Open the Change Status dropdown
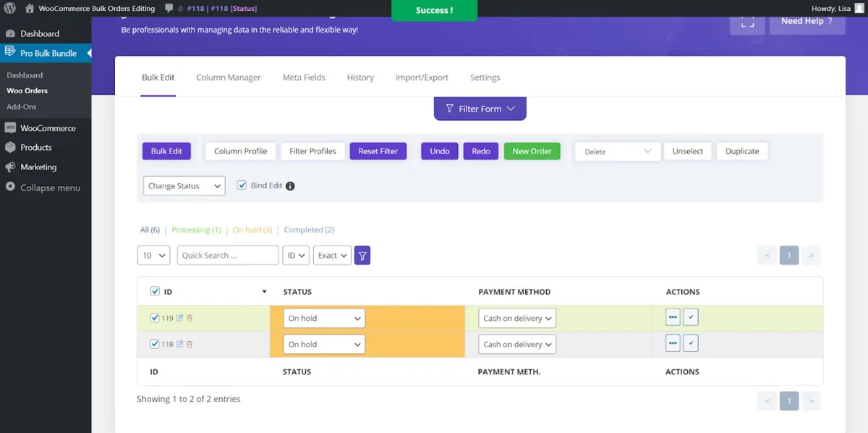The image size is (868, 433). click(183, 185)
